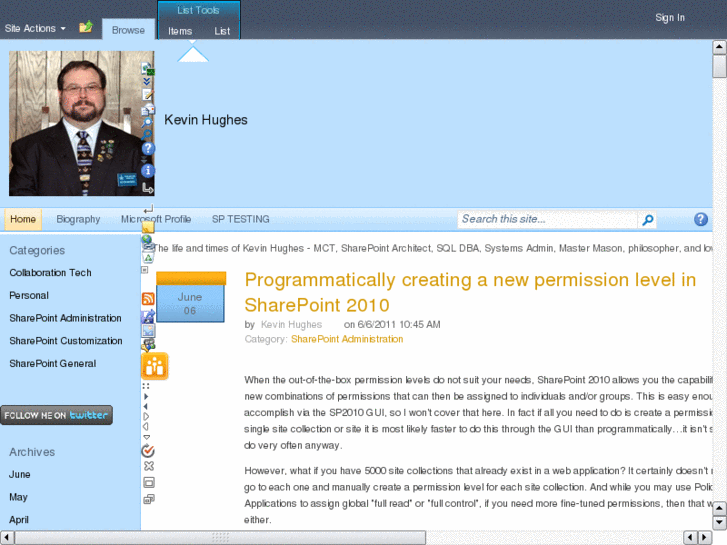This screenshot has height=545, width=727.
Task: Open the post title Programmatically creating a new permission level
Action: click(x=470, y=292)
